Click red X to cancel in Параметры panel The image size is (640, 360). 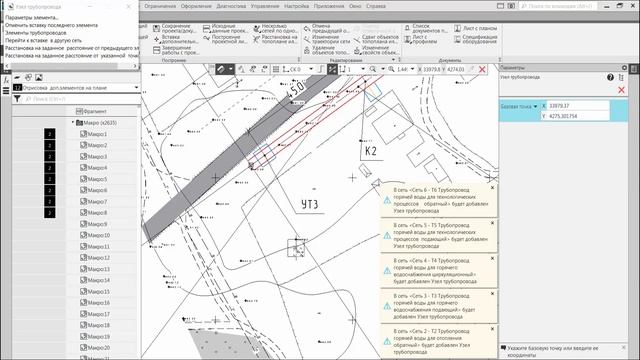[621, 90]
